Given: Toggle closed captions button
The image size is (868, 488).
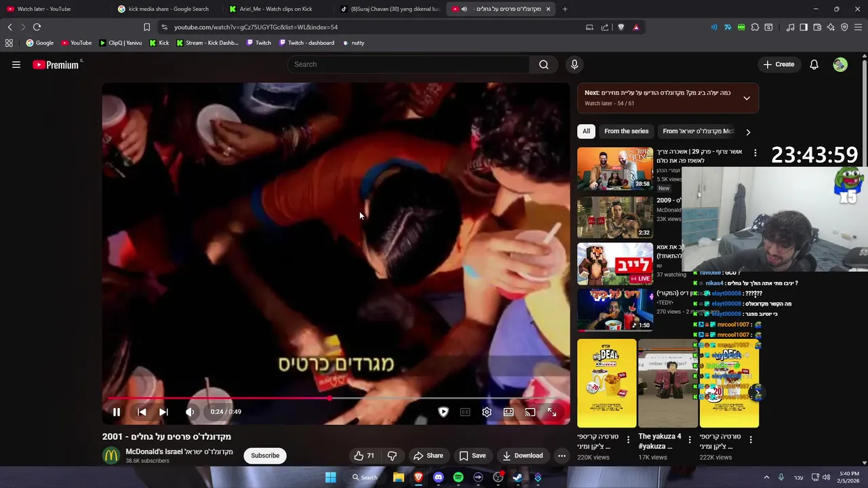Looking at the screenshot, I should pyautogui.click(x=465, y=411).
